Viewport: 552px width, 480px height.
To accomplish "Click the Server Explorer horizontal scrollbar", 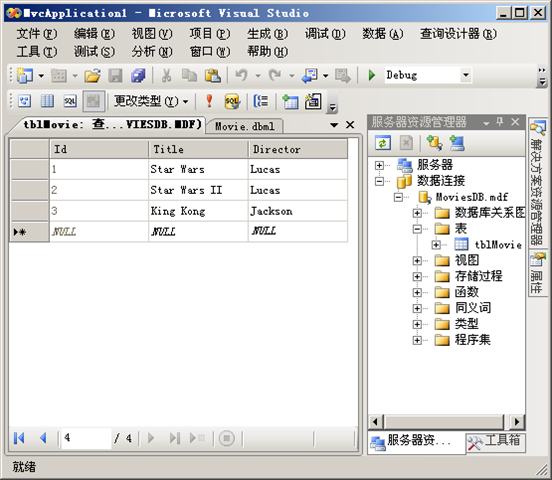I will tap(445, 422).
